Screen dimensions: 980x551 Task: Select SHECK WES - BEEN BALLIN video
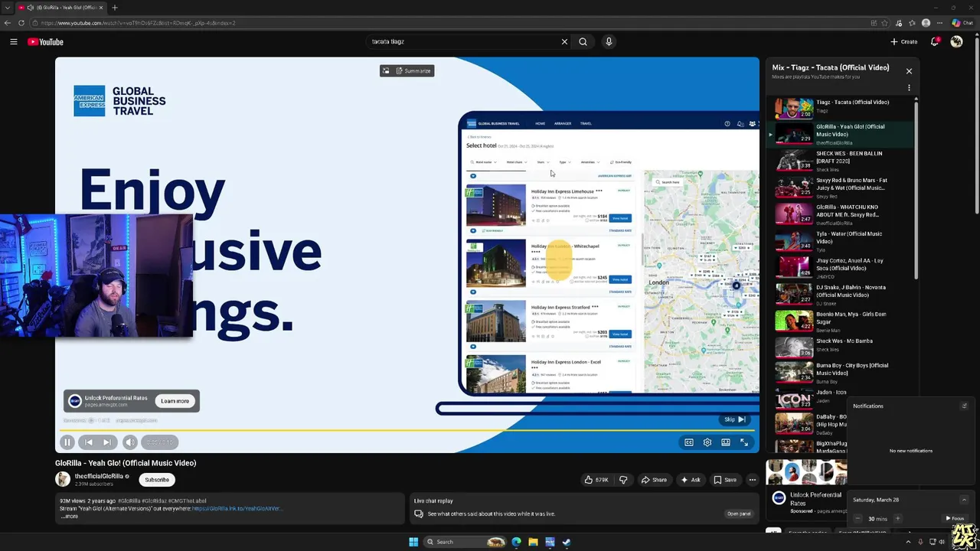tap(841, 161)
